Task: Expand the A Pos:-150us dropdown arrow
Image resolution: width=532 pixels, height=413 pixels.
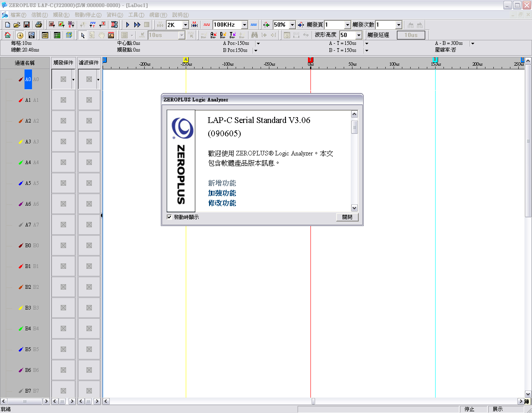Action: click(258, 44)
